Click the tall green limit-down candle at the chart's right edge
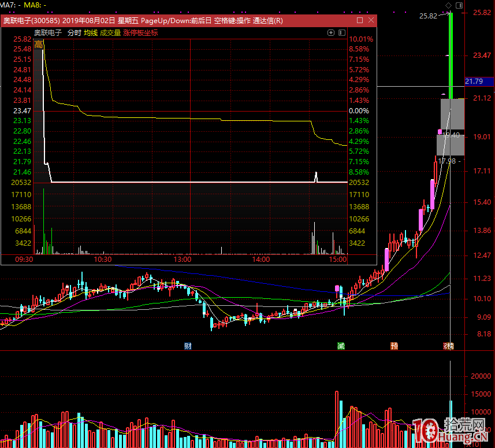The image size is (495, 448). click(x=451, y=55)
